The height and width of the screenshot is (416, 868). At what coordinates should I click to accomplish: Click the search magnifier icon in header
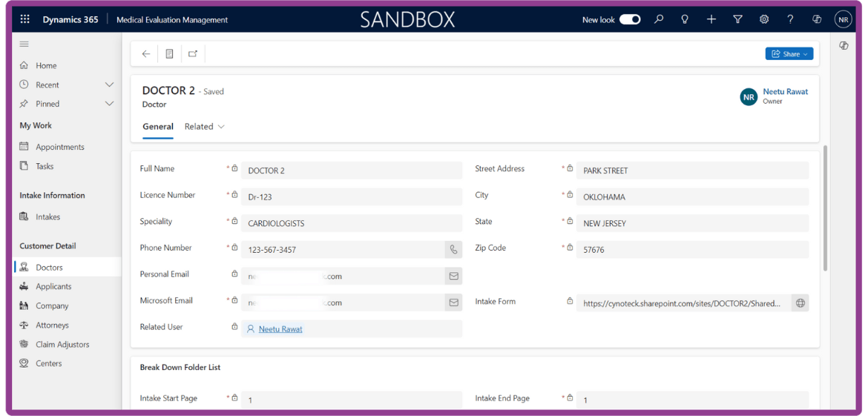[658, 19]
